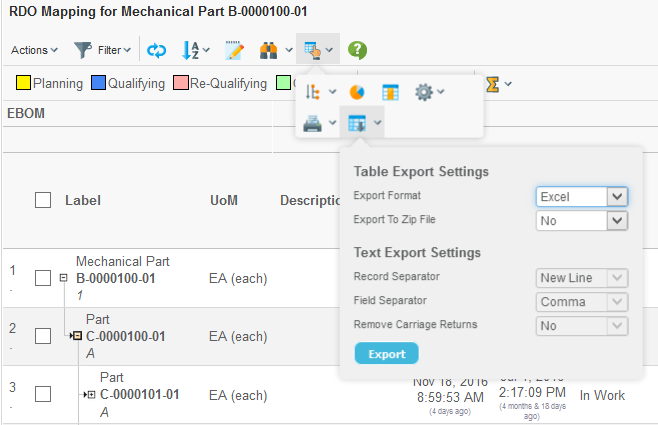Image resolution: width=658 pixels, height=425 pixels.
Task: Open the Export To Zip File dropdown
Action: 581,220
